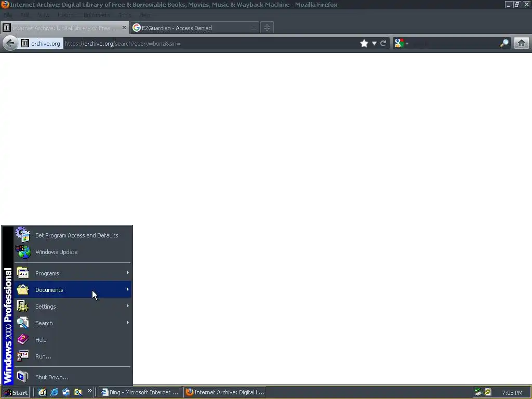
Task: Open the Help menu in Firefox
Action: pos(145,15)
